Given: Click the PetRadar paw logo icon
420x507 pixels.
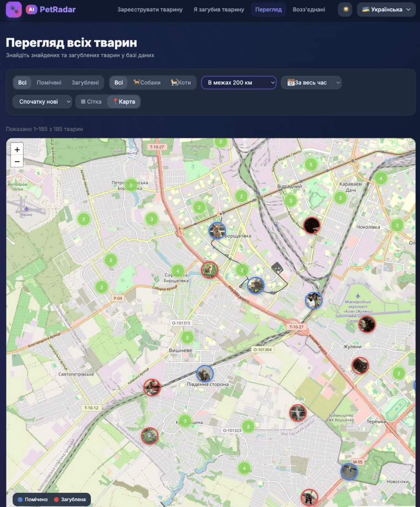Looking at the screenshot, I should [14, 9].
